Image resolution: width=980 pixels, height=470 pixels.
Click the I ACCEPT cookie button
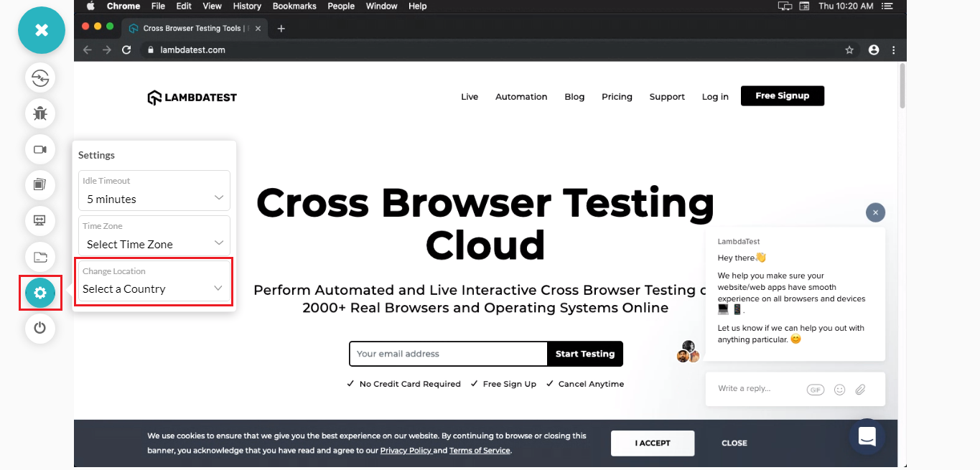coord(652,443)
